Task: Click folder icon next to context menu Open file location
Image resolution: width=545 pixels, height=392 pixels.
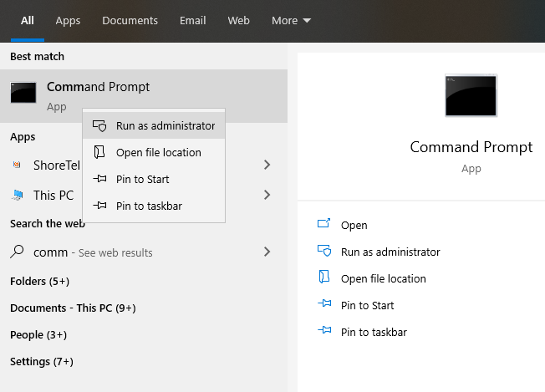Action: pyautogui.click(x=99, y=152)
